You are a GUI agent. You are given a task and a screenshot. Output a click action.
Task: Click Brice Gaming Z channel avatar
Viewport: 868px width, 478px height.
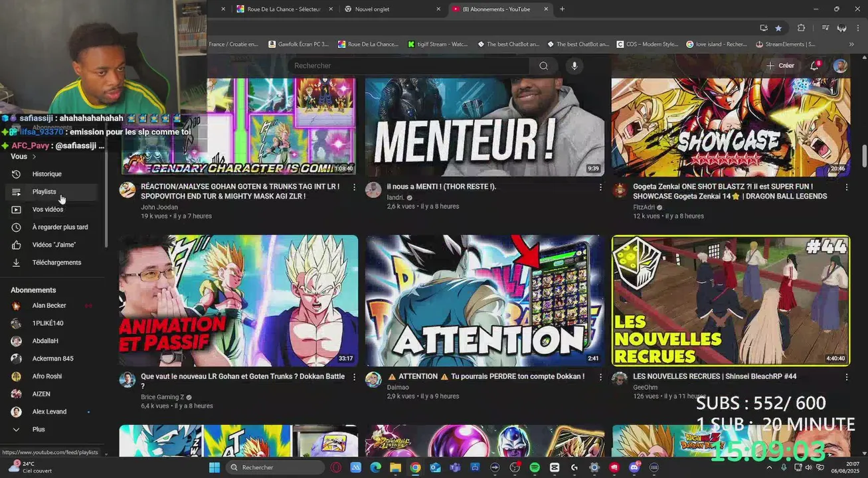pos(128,379)
